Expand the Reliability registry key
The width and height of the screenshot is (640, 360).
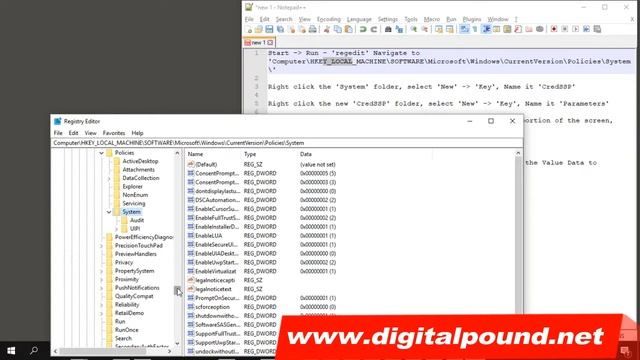[101, 305]
